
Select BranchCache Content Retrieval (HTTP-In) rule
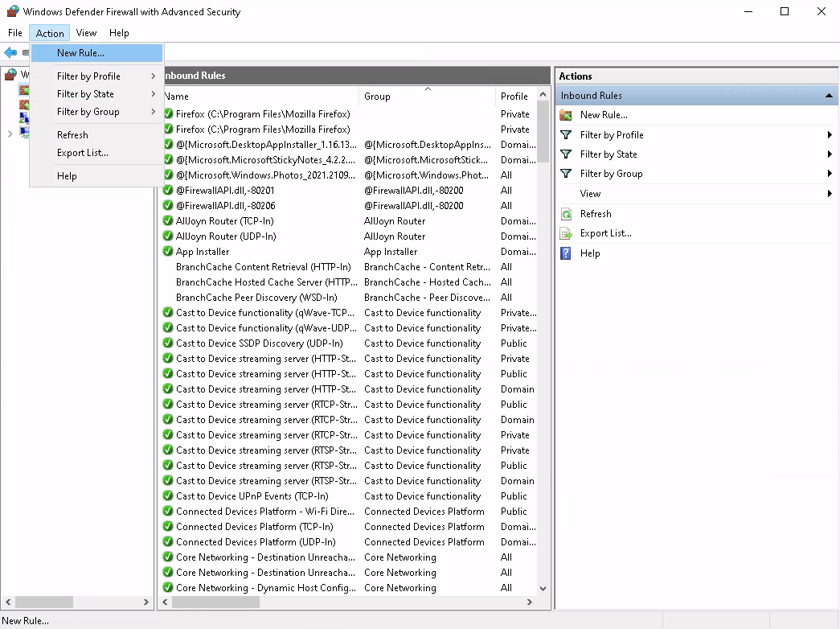click(350, 266)
